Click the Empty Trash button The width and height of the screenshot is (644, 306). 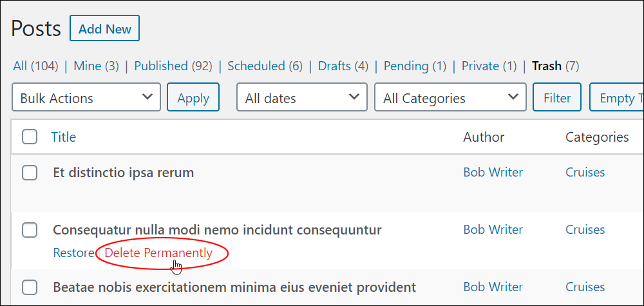coord(616,97)
